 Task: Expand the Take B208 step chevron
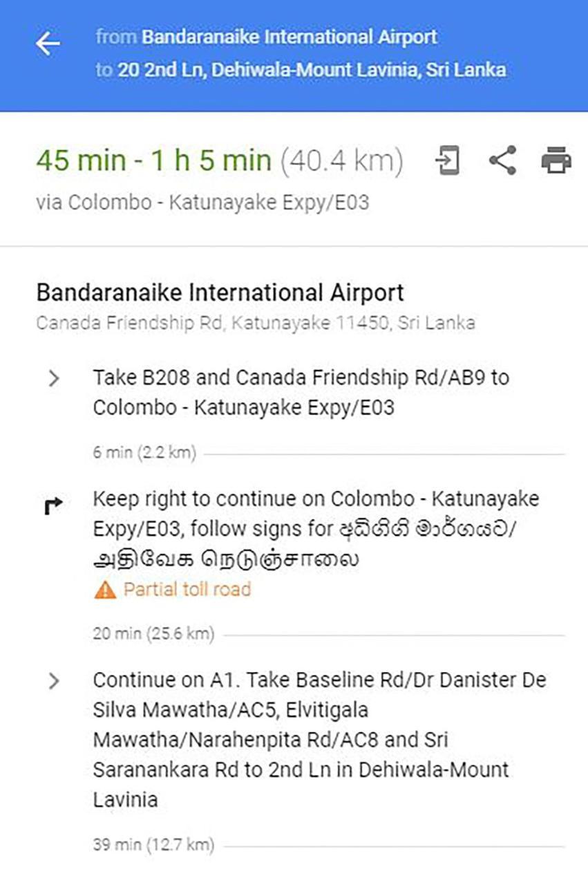pos(54,378)
